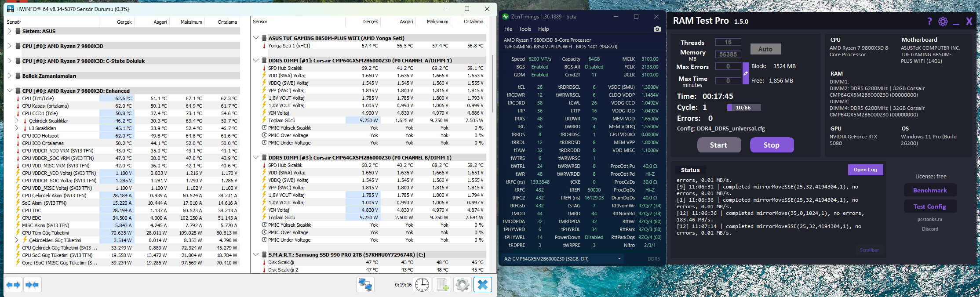Open RAM Test Pro settings gear
The height and width of the screenshot is (297, 980).
(x=943, y=22)
